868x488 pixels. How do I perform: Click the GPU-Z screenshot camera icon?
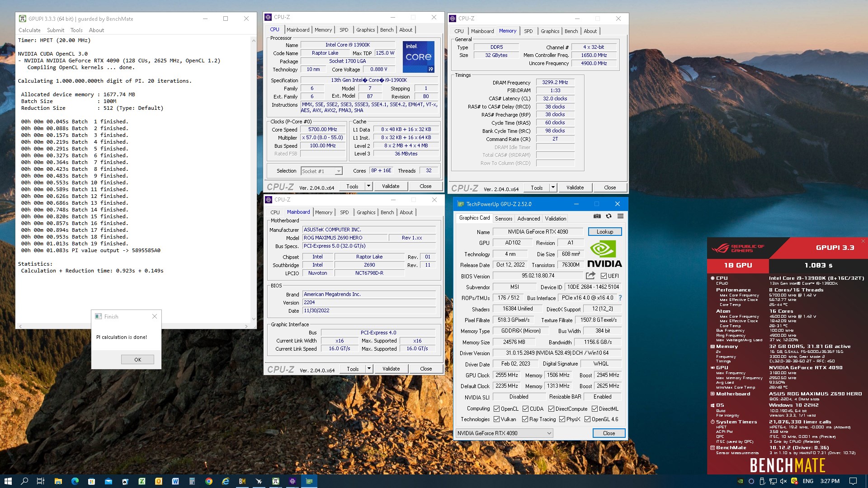tap(597, 216)
